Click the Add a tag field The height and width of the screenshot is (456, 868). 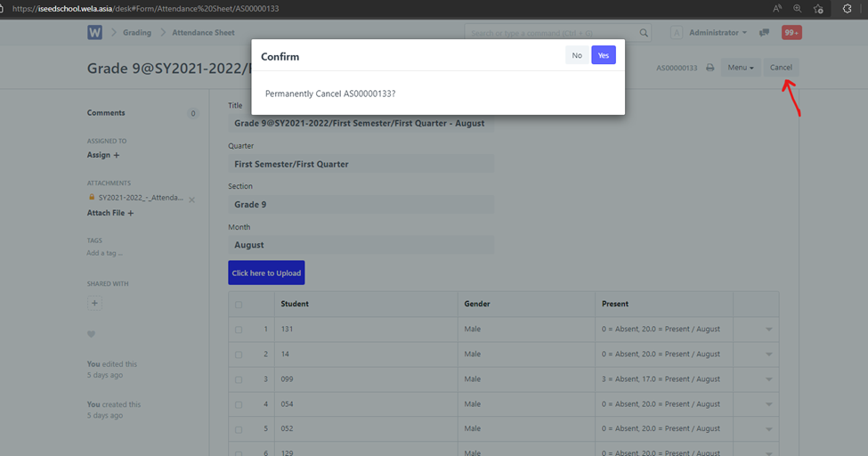coord(105,253)
